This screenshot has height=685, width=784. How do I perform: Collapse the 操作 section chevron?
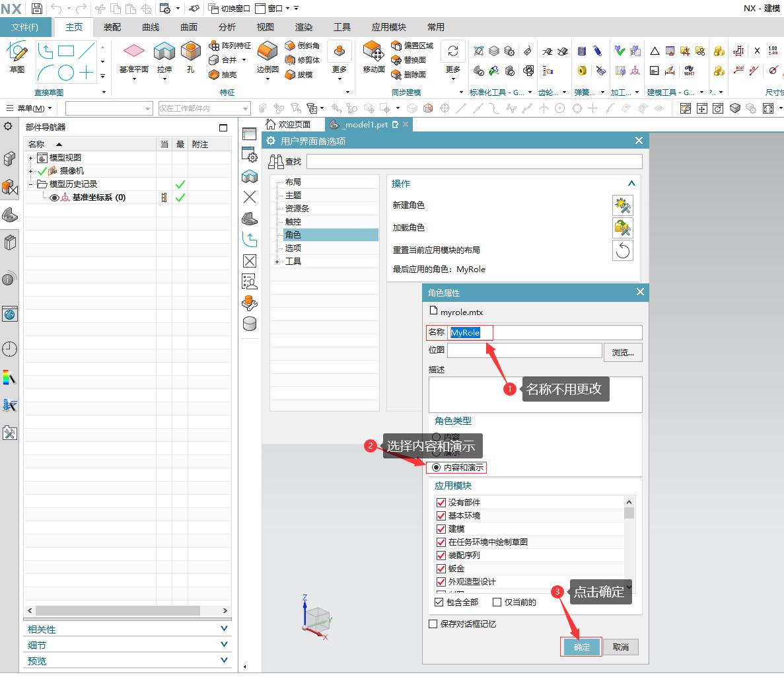pyautogui.click(x=631, y=184)
